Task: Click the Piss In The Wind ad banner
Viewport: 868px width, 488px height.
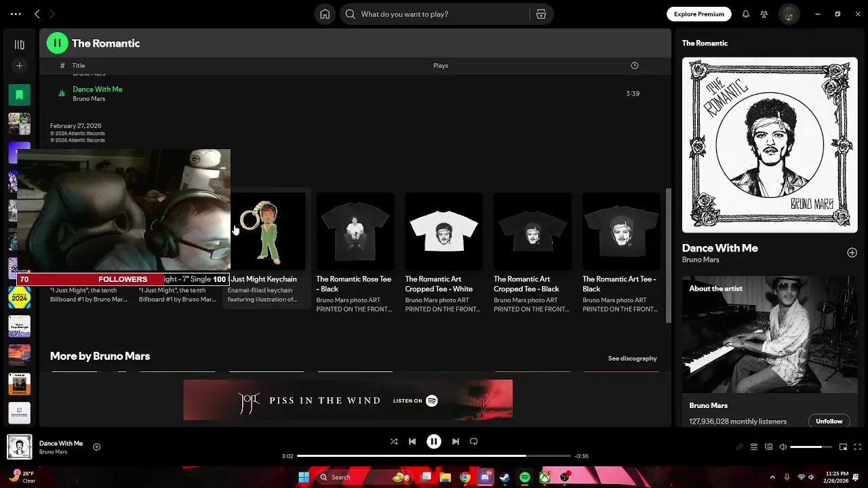Action: pos(348,400)
